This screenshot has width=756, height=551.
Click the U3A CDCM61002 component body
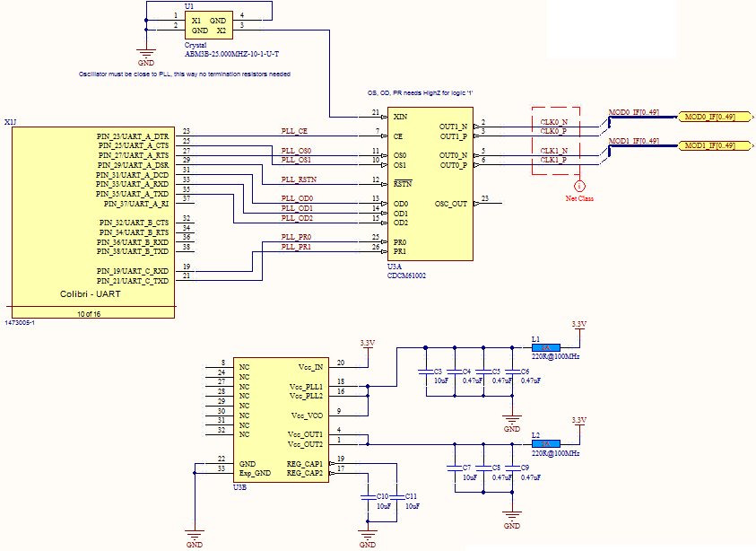[x=430, y=184]
